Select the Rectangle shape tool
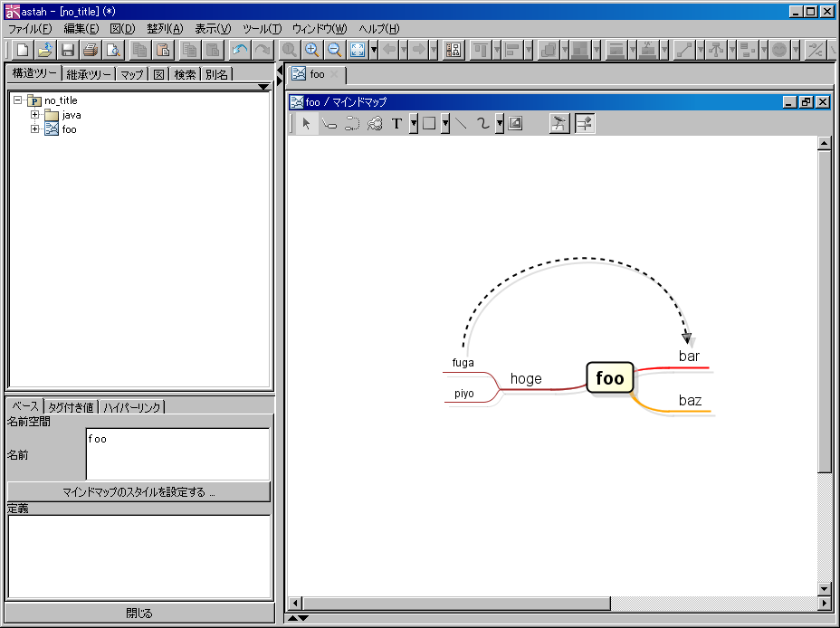The height and width of the screenshot is (628, 840). [429, 124]
